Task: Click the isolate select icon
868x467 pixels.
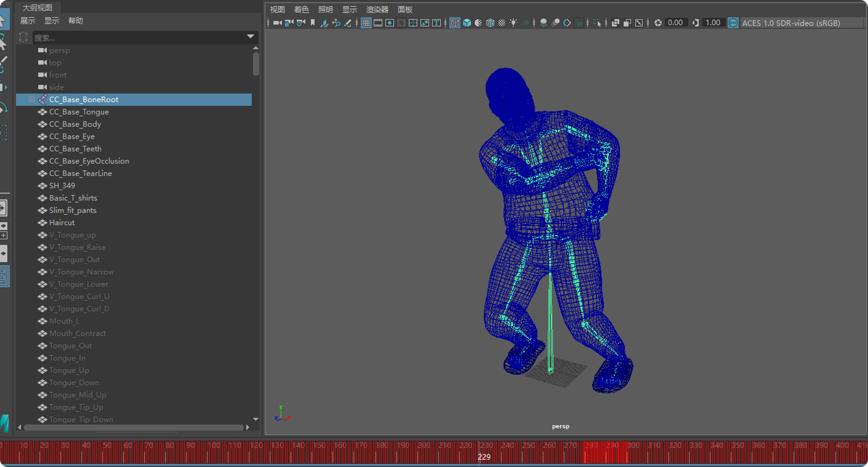Action: [597, 23]
